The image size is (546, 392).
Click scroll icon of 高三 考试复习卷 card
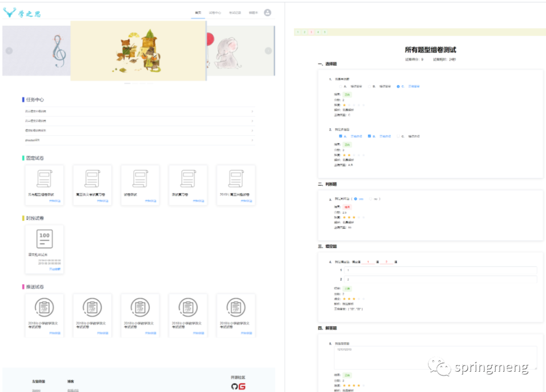(x=93, y=179)
